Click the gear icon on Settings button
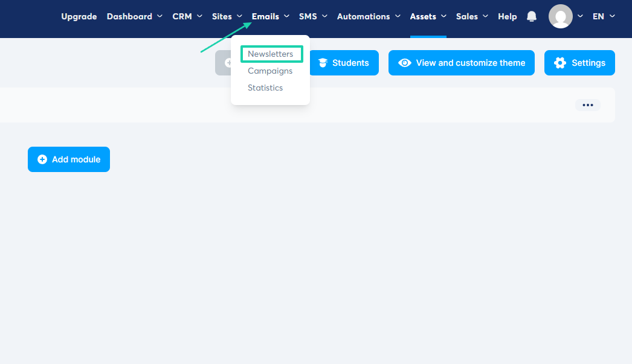 click(x=560, y=63)
